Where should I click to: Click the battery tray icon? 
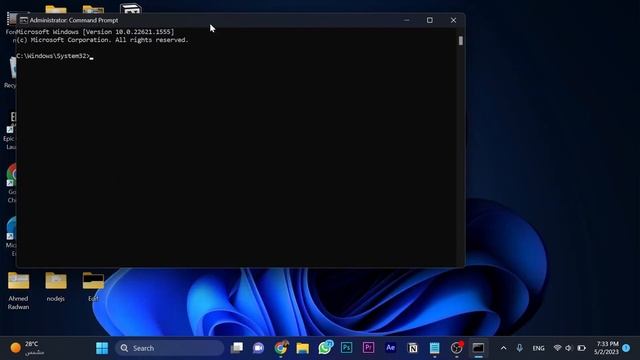click(x=582, y=348)
